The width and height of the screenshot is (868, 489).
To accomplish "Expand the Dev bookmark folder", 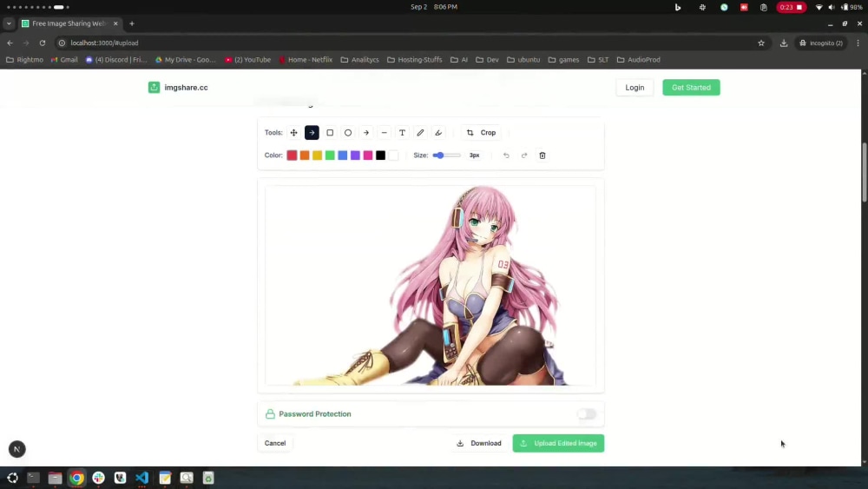I will (x=487, y=60).
